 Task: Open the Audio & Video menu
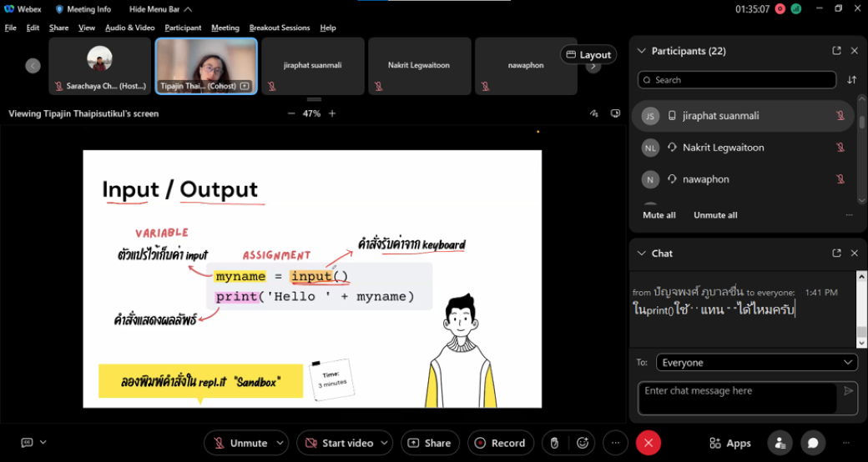129,28
